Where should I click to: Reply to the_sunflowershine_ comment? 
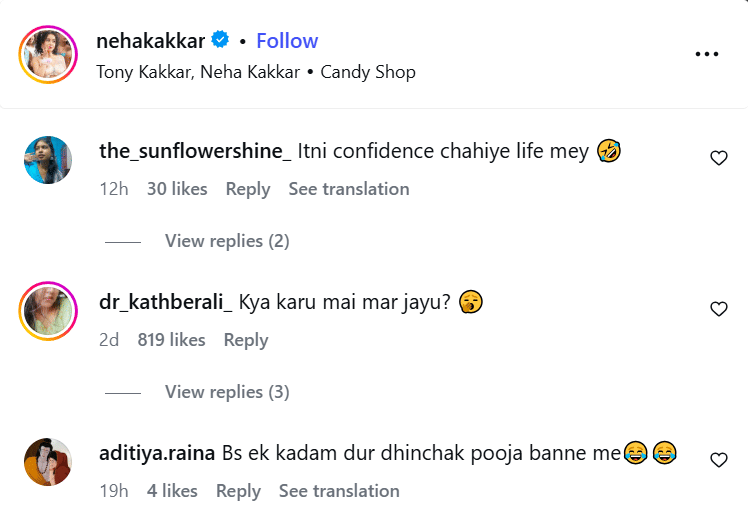(x=248, y=189)
